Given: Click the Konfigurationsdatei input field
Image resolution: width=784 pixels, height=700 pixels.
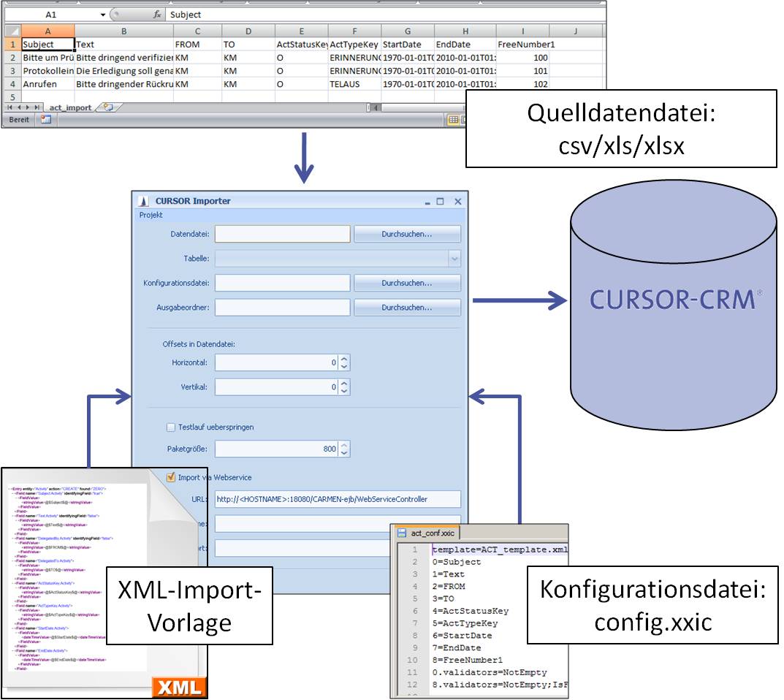Looking at the screenshot, I should (282, 283).
